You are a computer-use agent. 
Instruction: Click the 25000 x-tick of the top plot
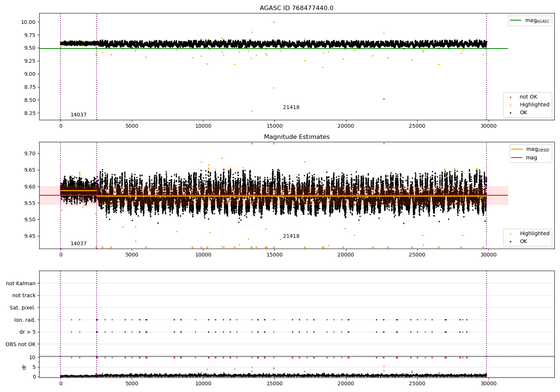click(417, 126)
